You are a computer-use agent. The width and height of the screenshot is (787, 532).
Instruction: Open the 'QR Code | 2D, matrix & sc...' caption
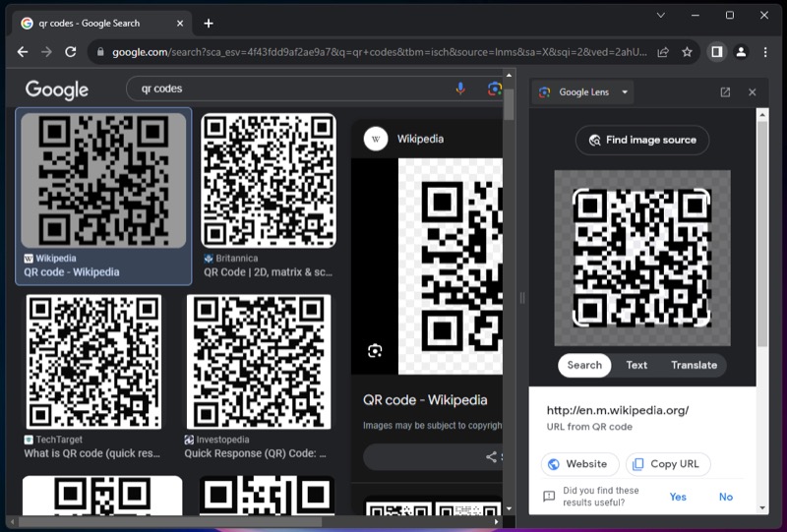[x=268, y=272]
